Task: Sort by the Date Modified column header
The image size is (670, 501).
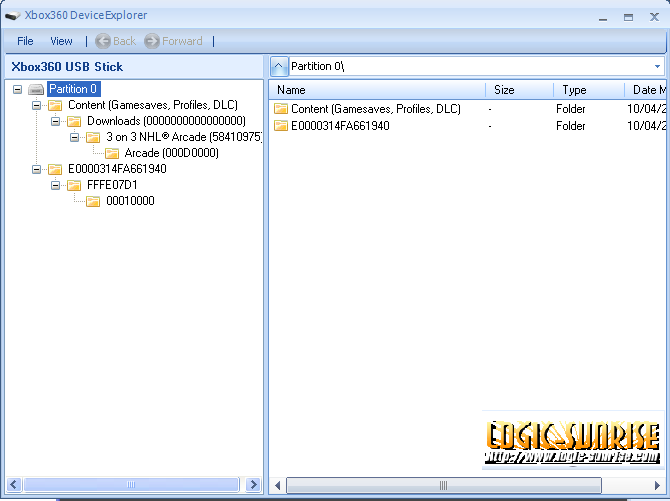Action: click(646, 90)
